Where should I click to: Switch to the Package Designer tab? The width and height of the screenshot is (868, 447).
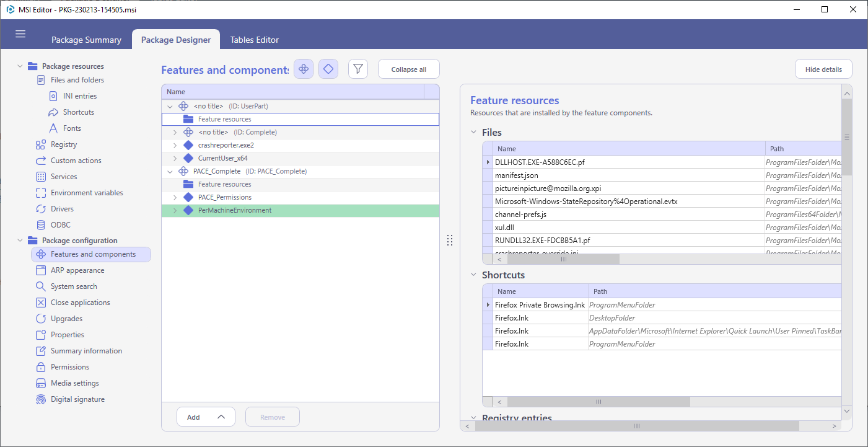coord(176,40)
